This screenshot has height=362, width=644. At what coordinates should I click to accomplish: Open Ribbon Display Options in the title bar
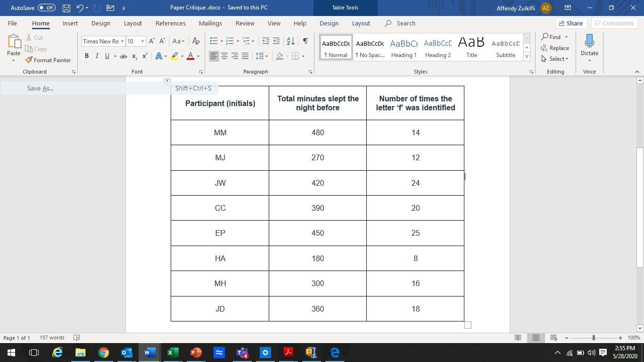568,8
